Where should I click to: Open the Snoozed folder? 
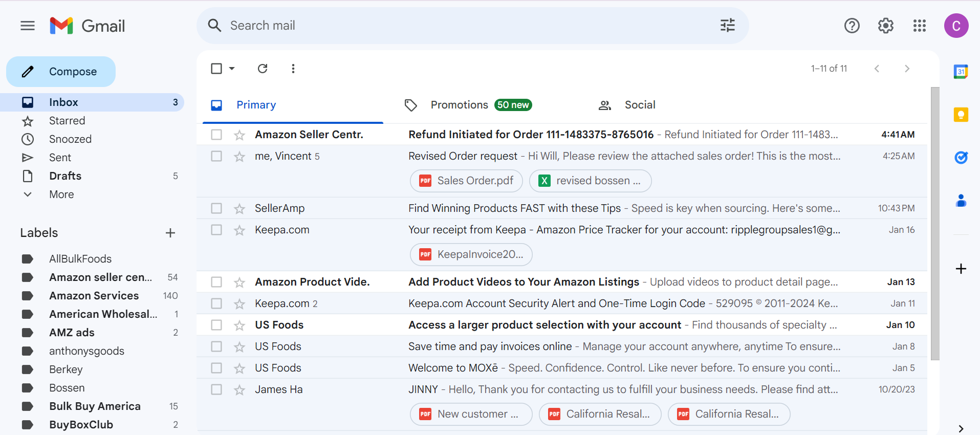point(92,139)
